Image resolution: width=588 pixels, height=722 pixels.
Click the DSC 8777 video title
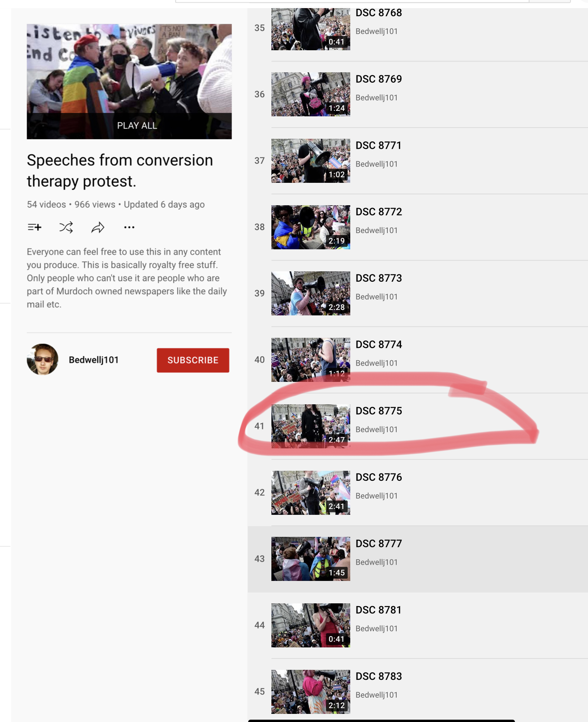379,543
